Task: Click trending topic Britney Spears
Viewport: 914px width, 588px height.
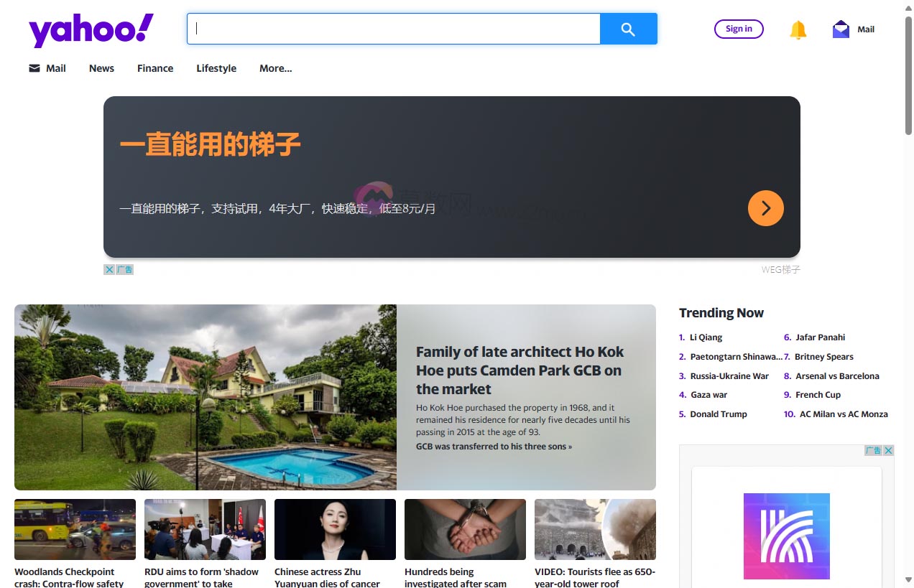Action: (823, 356)
